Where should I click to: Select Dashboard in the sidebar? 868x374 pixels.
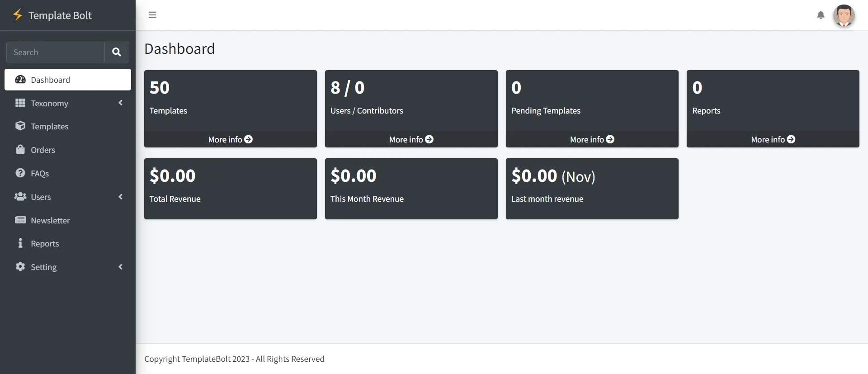click(68, 80)
